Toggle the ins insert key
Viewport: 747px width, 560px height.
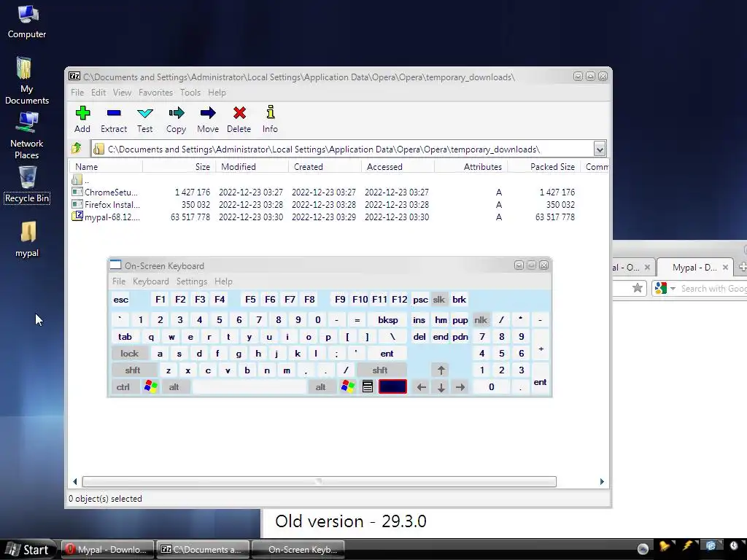[x=419, y=320]
